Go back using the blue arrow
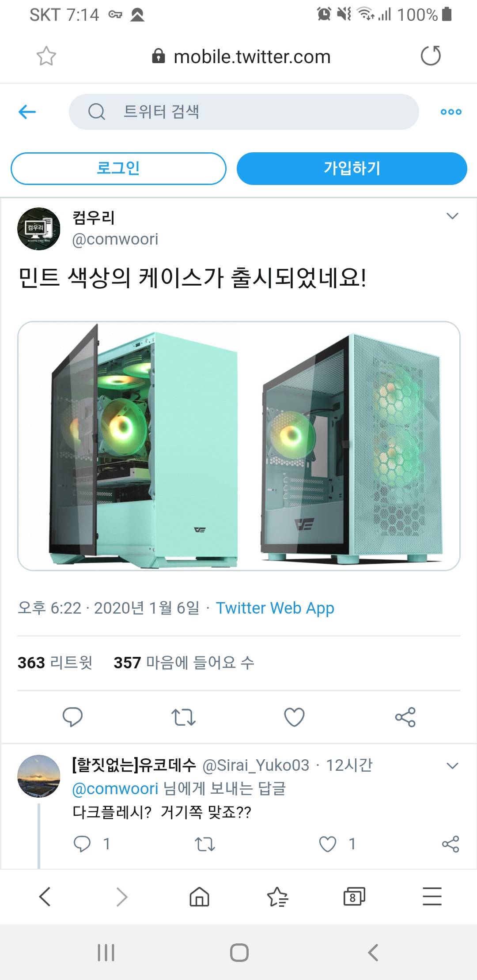The width and height of the screenshot is (477, 980). (27, 112)
